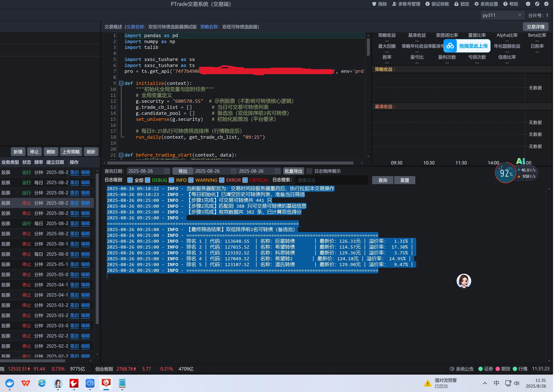Click the floating girl avatar assistant
This screenshot has width=554, height=392.
464,281
